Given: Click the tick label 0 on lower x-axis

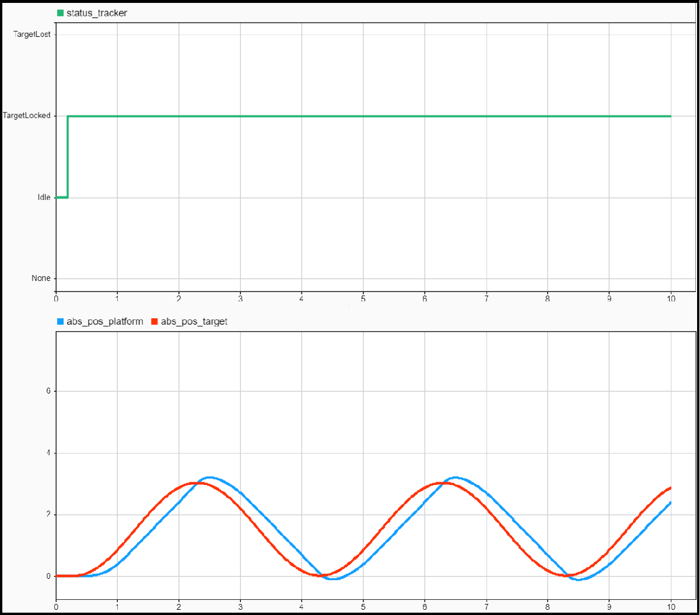Looking at the screenshot, I should click(x=57, y=606).
